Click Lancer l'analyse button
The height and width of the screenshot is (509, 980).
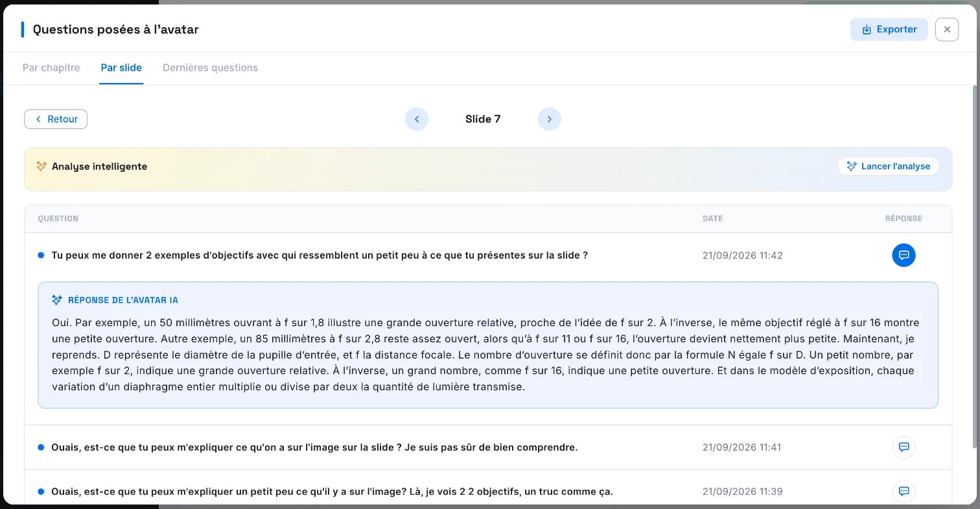[888, 166]
